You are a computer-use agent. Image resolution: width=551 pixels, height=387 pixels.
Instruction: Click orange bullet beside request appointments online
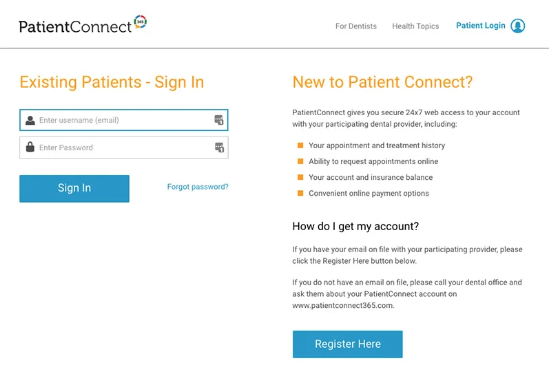pyautogui.click(x=300, y=161)
